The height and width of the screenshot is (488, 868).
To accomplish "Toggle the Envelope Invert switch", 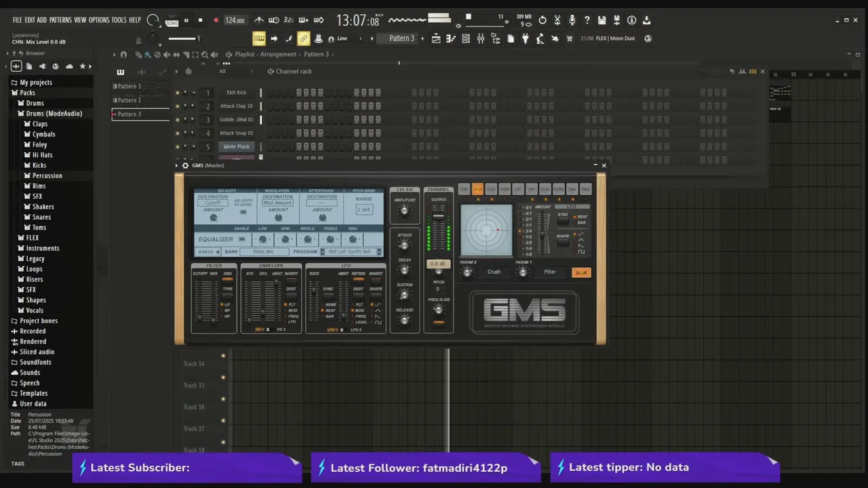I will point(292,280).
